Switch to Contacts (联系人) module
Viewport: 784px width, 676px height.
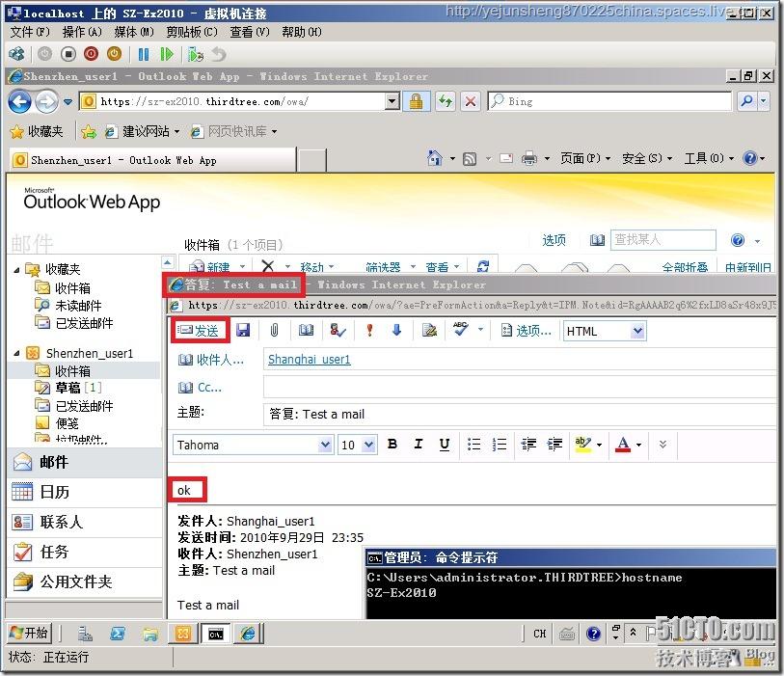[85, 522]
